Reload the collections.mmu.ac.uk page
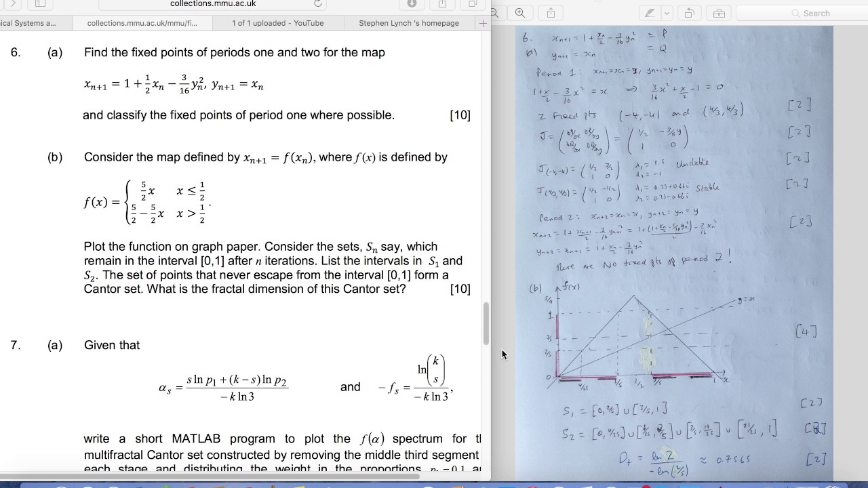Image resolution: width=868 pixels, height=488 pixels. (x=318, y=4)
